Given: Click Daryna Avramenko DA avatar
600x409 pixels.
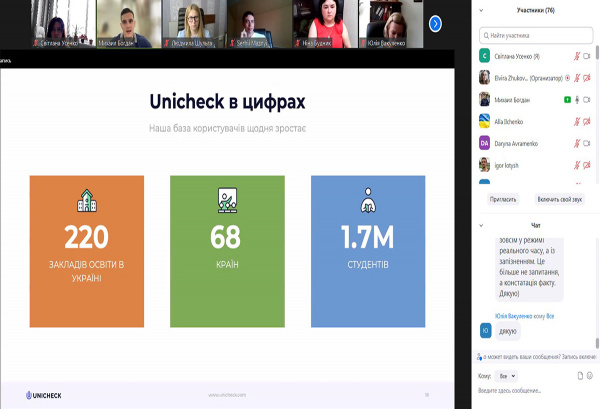Looking at the screenshot, I should 484,143.
